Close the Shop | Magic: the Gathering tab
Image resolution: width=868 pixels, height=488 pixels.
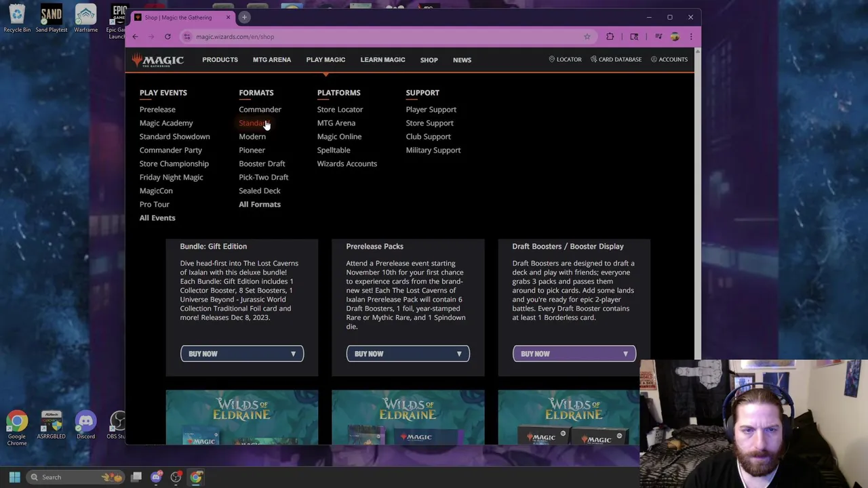[x=228, y=17]
